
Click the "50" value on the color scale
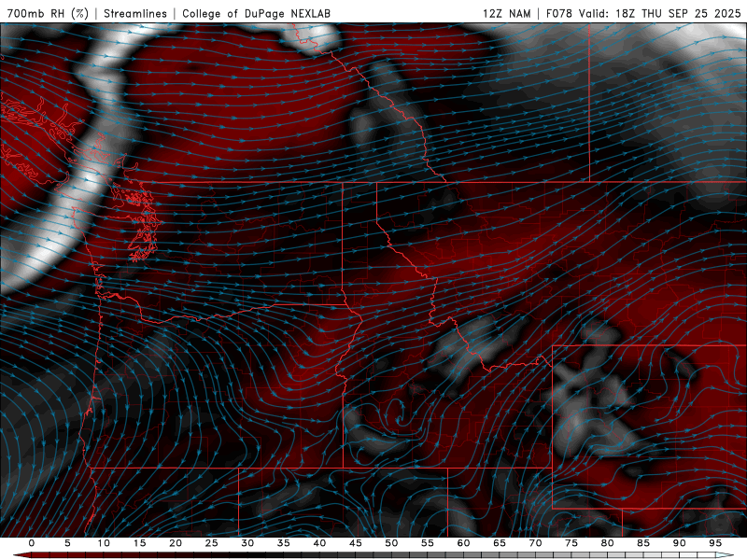click(x=391, y=543)
